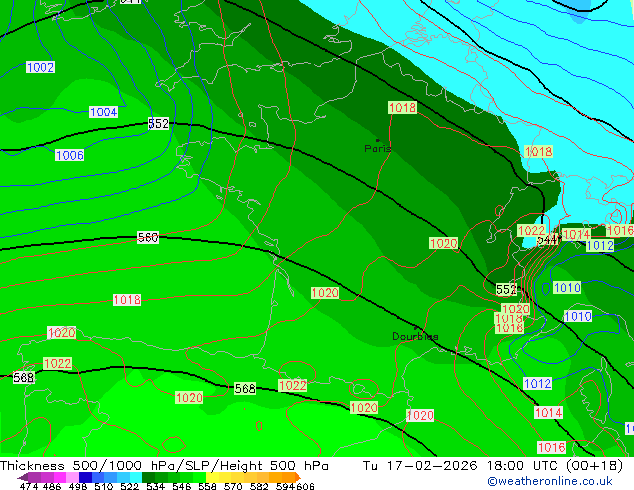Select the 552 label above the stacked 1020/1018 labels
634x490 pixels.
click(506, 289)
